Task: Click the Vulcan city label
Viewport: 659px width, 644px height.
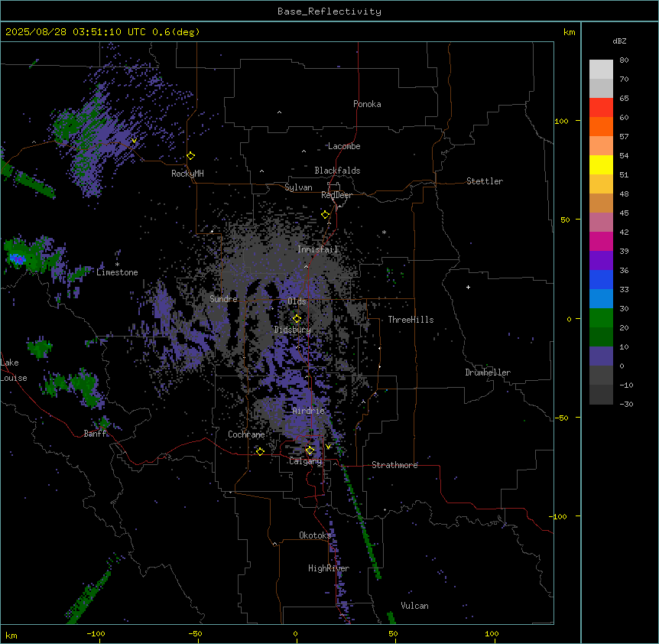Action: coord(414,606)
